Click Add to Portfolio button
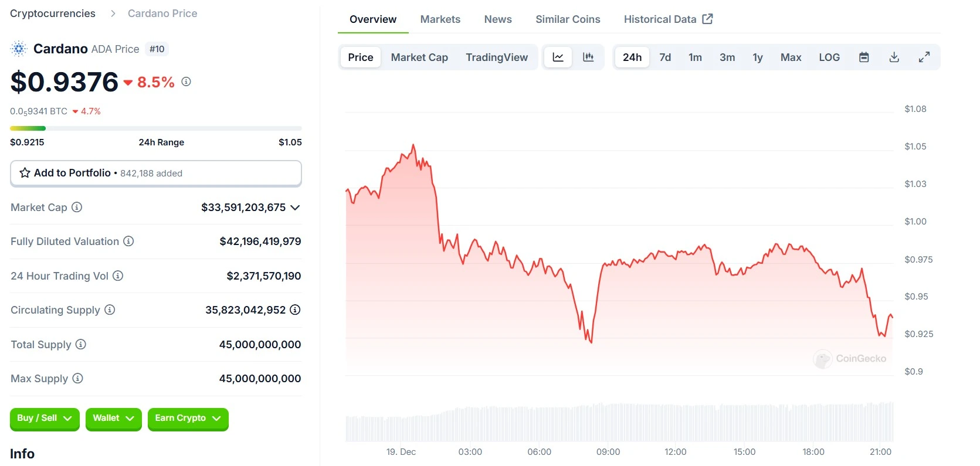 point(156,173)
